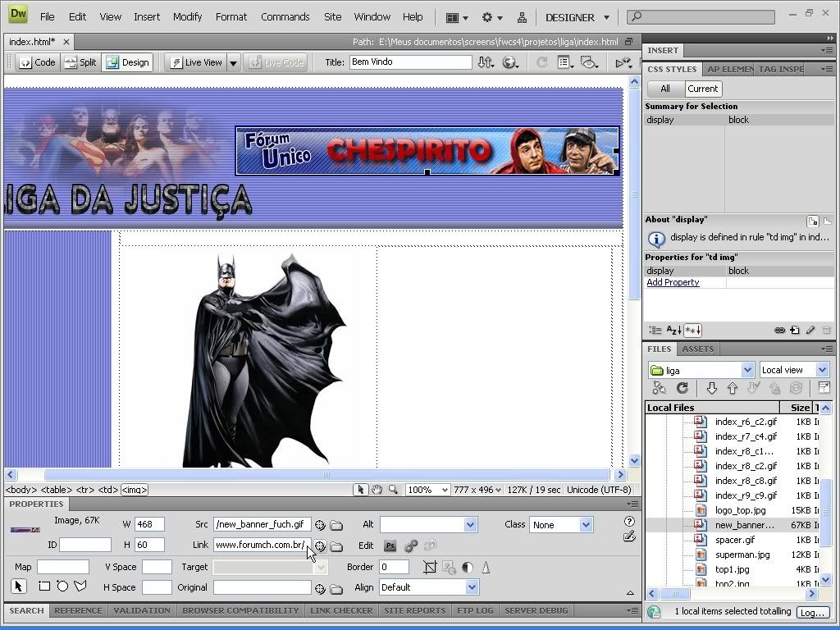
Task: Show only set properties in CSS panel
Action: 692,331
